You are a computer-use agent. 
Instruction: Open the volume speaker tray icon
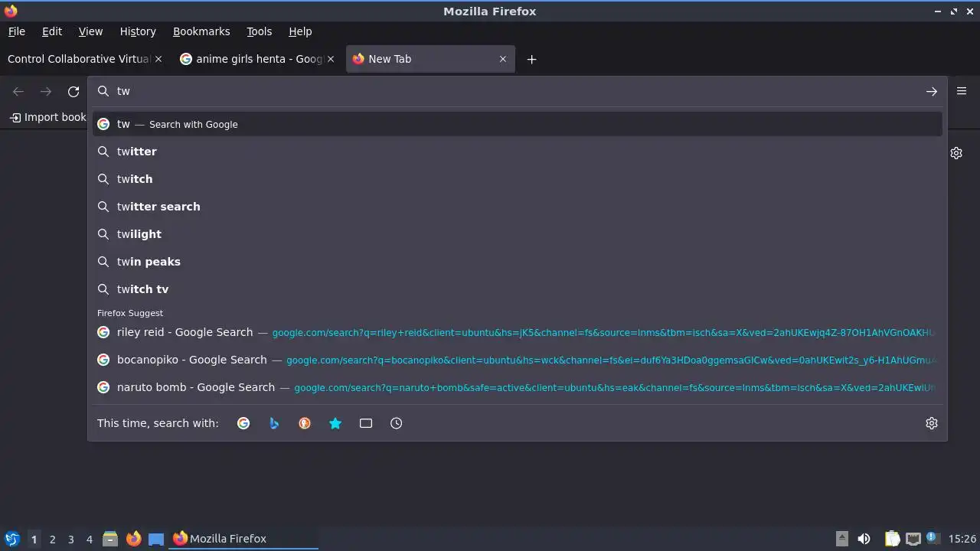pyautogui.click(x=864, y=539)
